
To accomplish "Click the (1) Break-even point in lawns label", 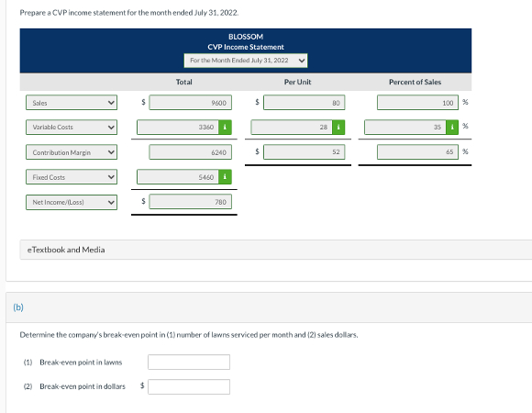I will click(72, 363).
